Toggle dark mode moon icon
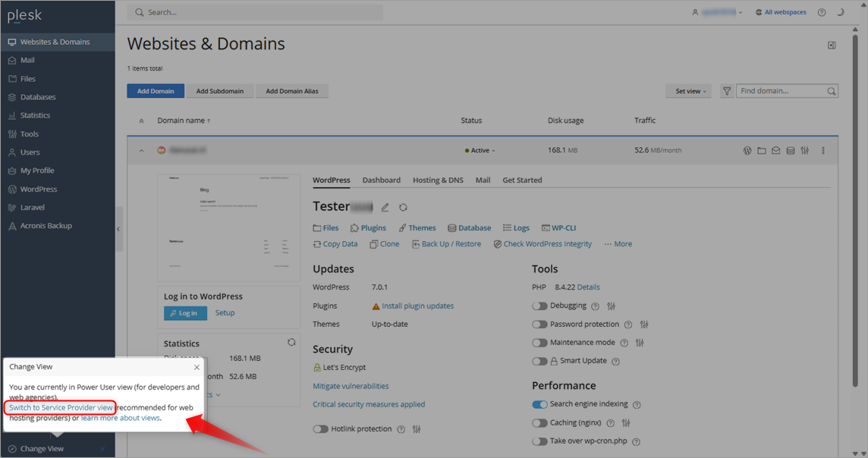 click(x=841, y=12)
